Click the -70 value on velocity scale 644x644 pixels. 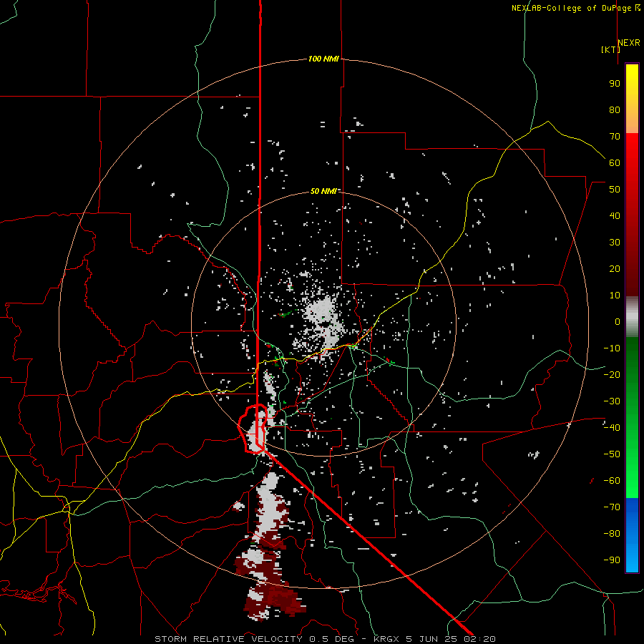612,507
